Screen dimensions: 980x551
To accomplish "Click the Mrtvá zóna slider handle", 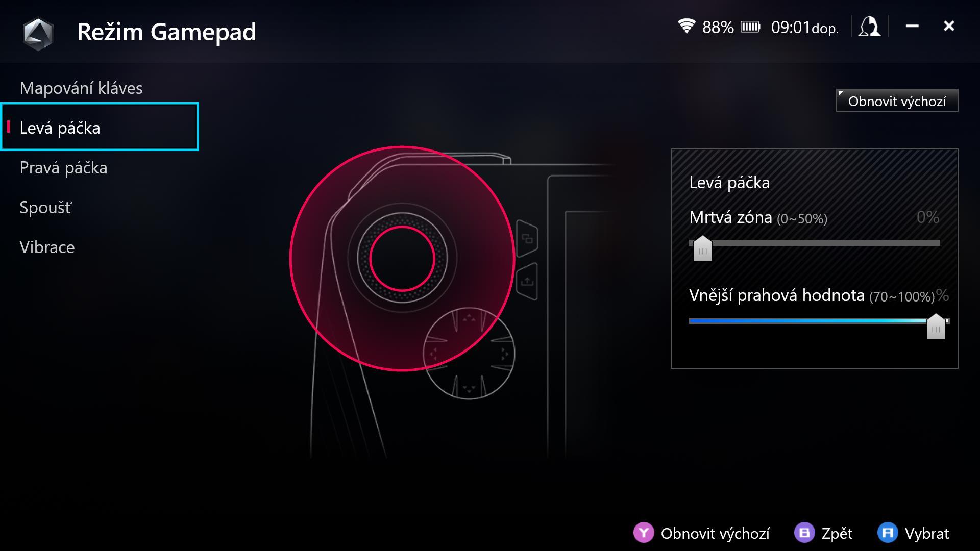I will click(x=703, y=248).
